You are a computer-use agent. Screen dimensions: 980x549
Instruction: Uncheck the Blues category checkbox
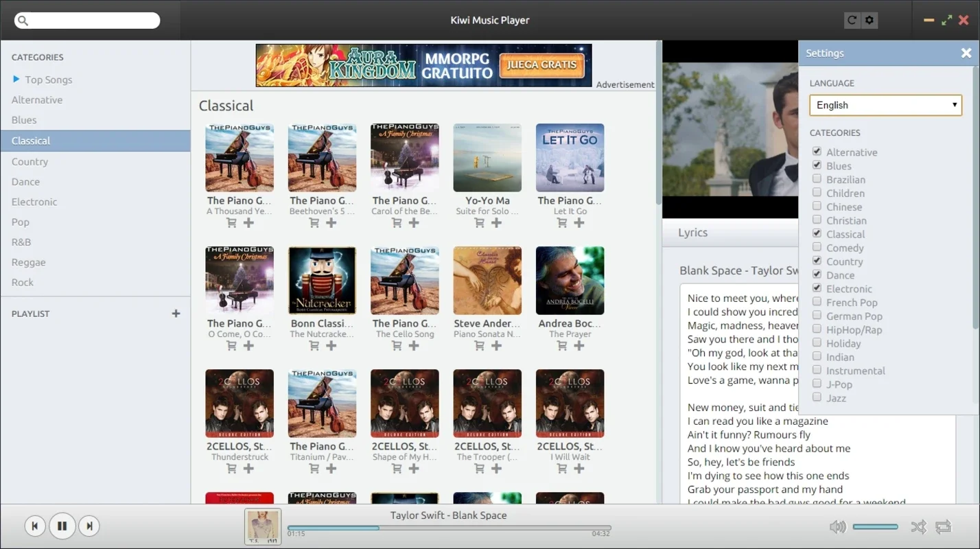[817, 165]
